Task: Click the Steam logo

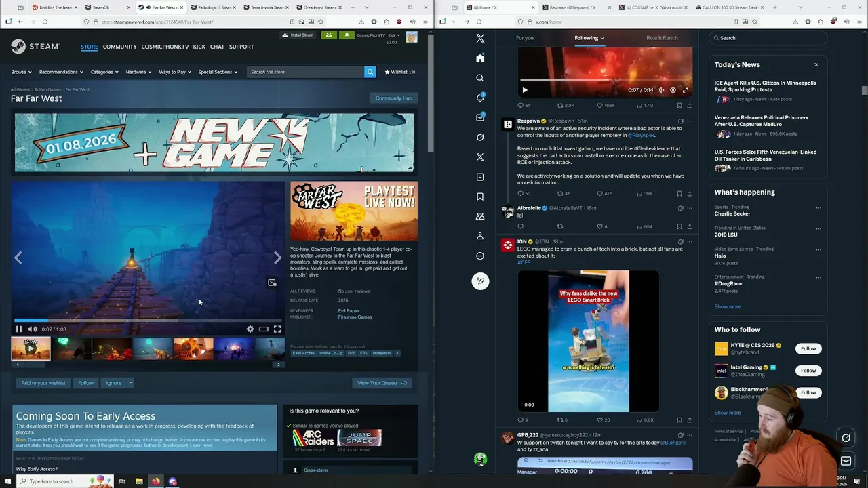Action: coord(35,47)
